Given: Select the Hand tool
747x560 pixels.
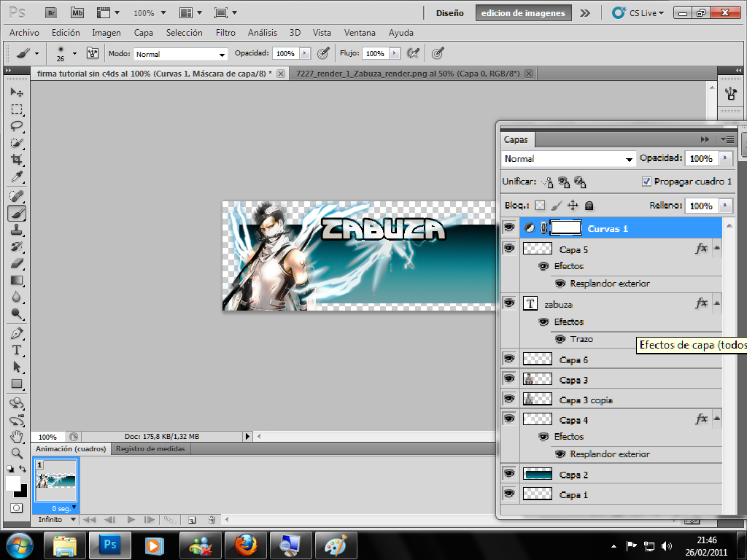Looking at the screenshot, I should 17,436.
